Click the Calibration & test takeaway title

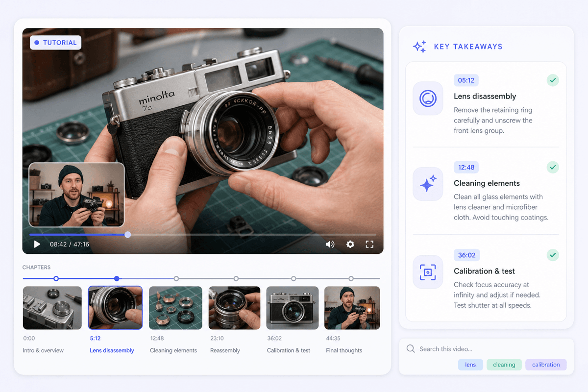[484, 271]
